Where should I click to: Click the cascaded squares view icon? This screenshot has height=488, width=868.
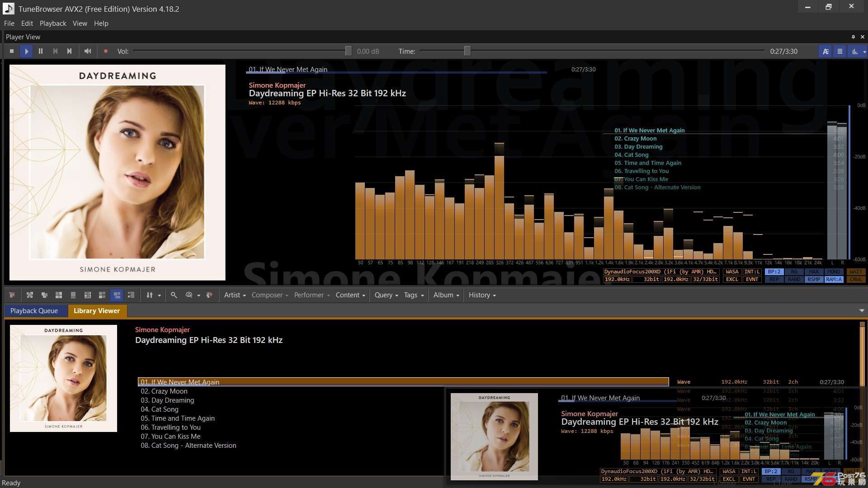click(x=44, y=295)
